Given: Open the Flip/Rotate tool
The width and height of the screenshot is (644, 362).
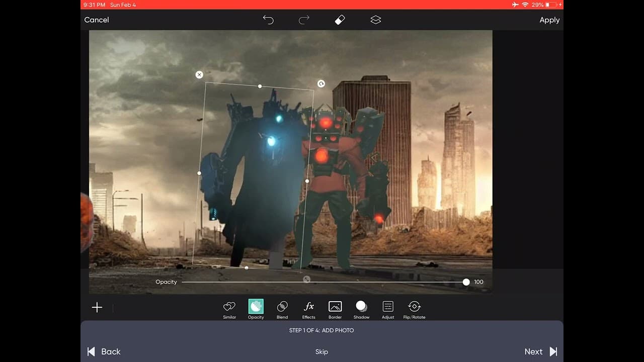Looking at the screenshot, I should (x=415, y=310).
